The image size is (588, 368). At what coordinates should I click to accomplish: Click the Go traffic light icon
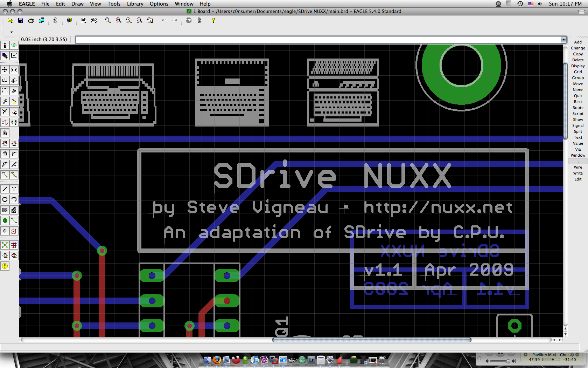[199, 20]
